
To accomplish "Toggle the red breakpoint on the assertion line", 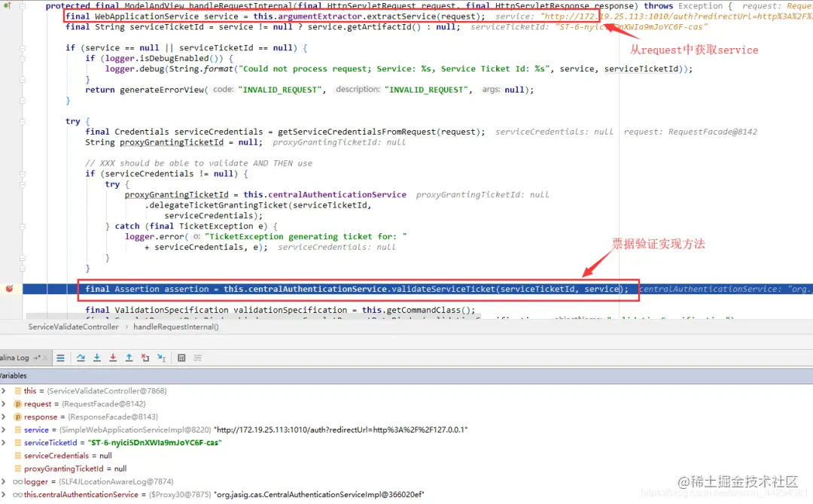I will 9,289.
